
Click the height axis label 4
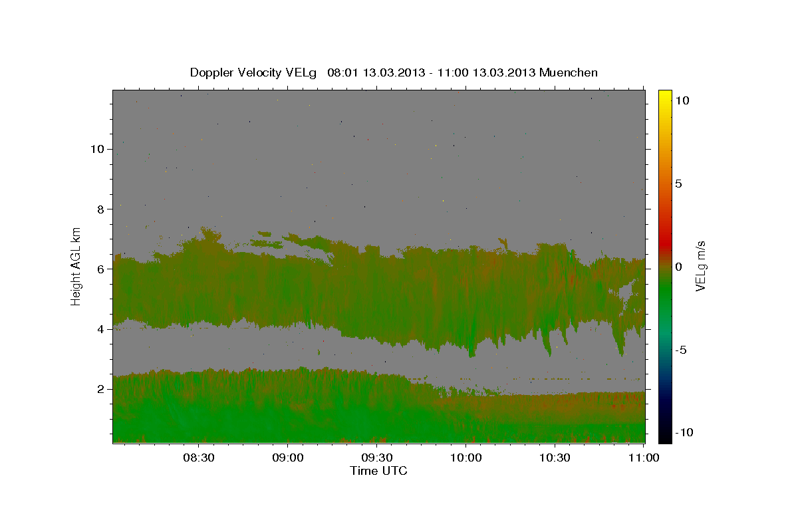click(102, 329)
